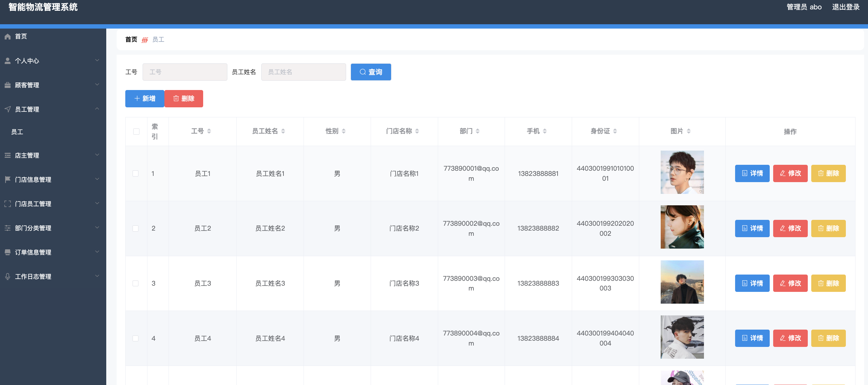
Task: Open 详情 for the 员工4 row
Action: tap(752, 338)
